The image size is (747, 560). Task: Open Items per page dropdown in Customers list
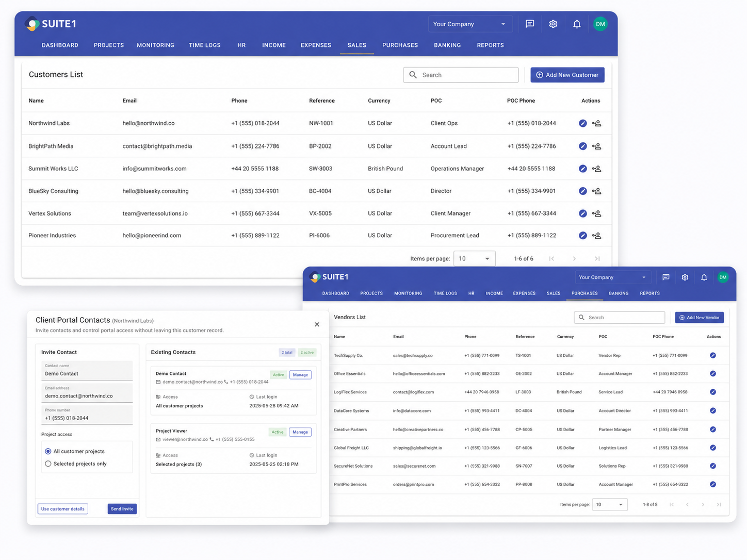coord(474,258)
